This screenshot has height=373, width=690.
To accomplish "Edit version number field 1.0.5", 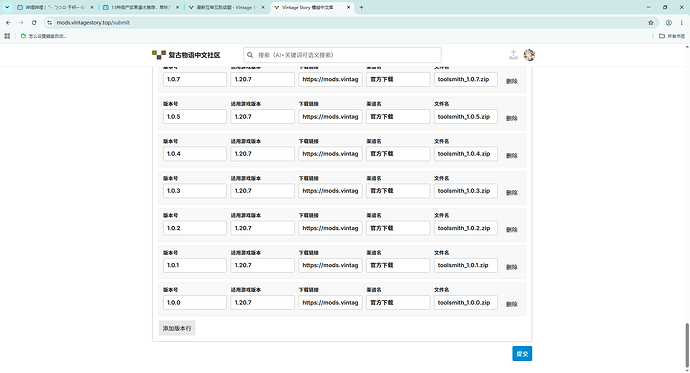I will coord(195,117).
